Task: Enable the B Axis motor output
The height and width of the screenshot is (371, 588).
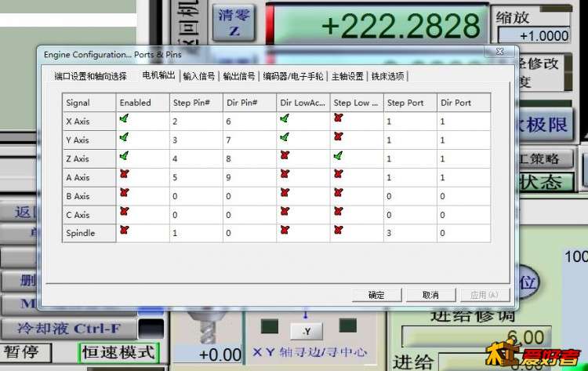Action: coord(124,193)
